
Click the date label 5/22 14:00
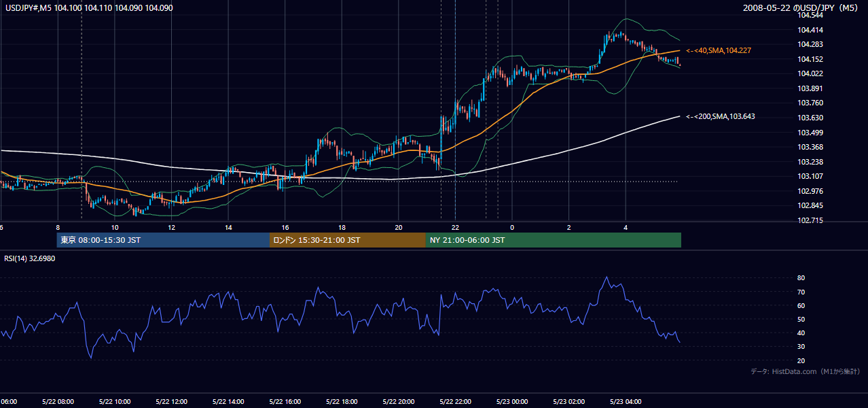point(228,402)
